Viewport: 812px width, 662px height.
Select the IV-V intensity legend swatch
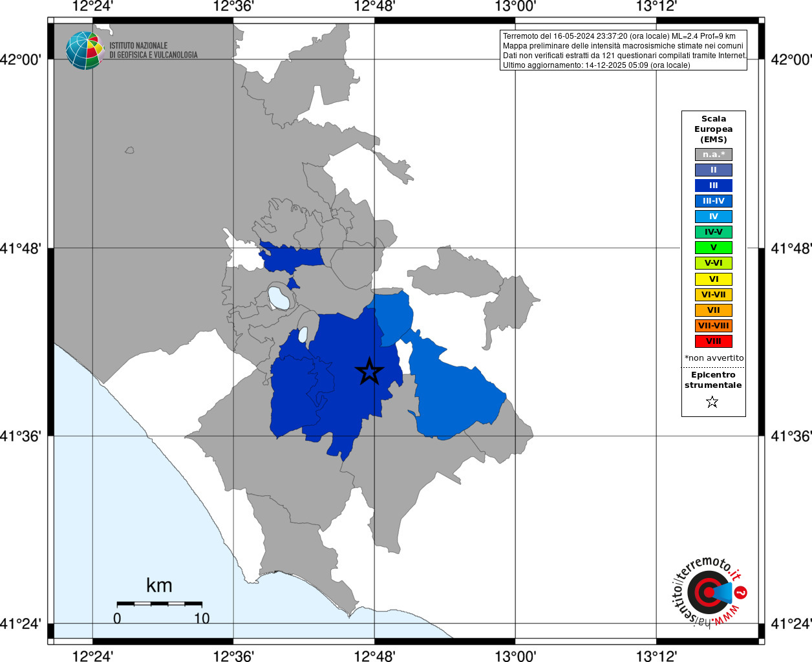(x=714, y=232)
